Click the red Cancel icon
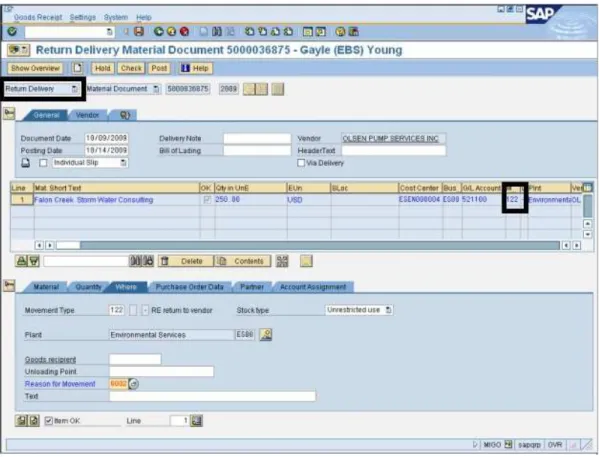The image size is (599, 457). (184, 31)
